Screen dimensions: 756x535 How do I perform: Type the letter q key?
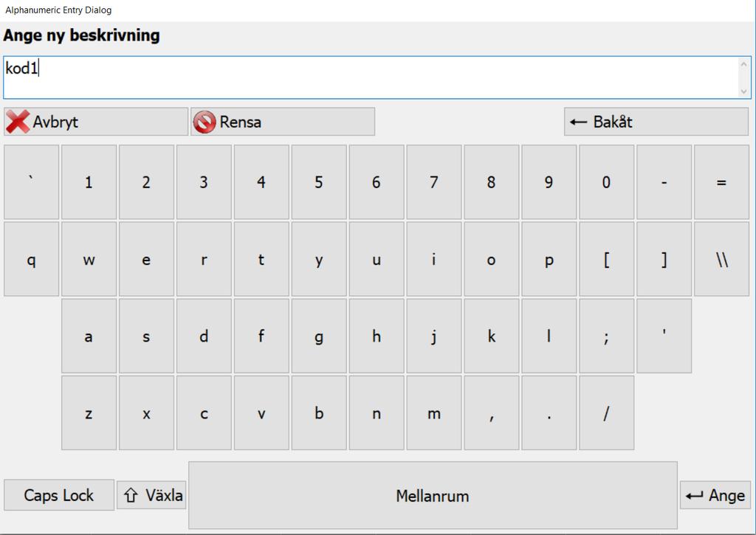tap(31, 260)
